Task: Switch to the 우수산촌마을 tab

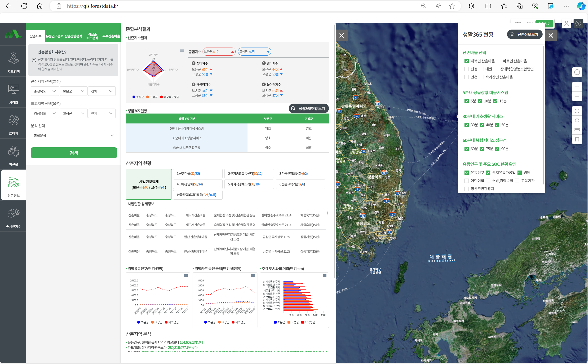Action: (111, 36)
